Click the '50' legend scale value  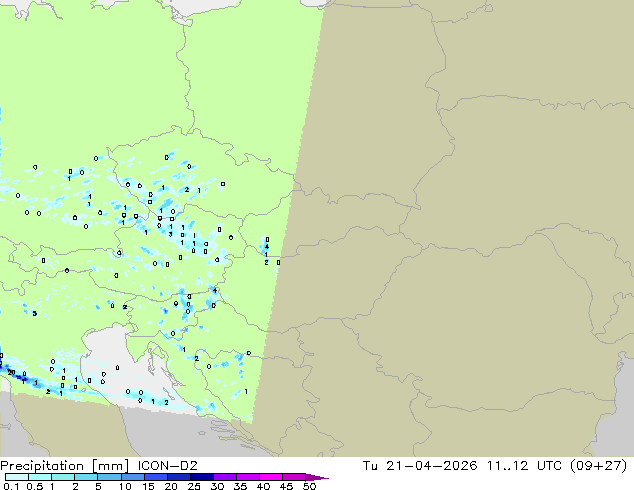coord(309,486)
